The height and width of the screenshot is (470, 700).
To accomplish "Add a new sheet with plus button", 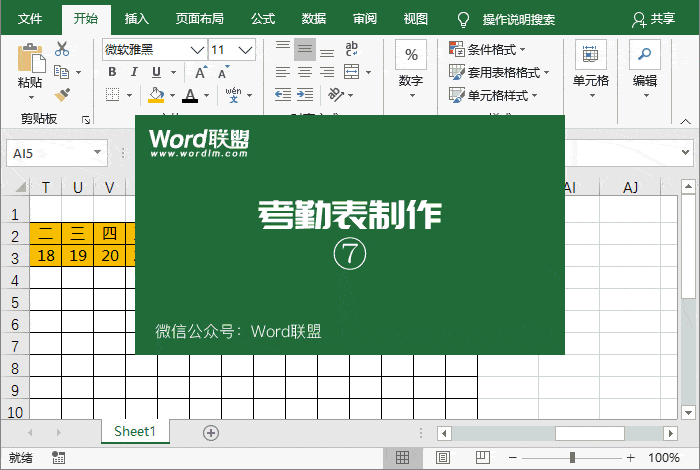I will click(x=211, y=433).
